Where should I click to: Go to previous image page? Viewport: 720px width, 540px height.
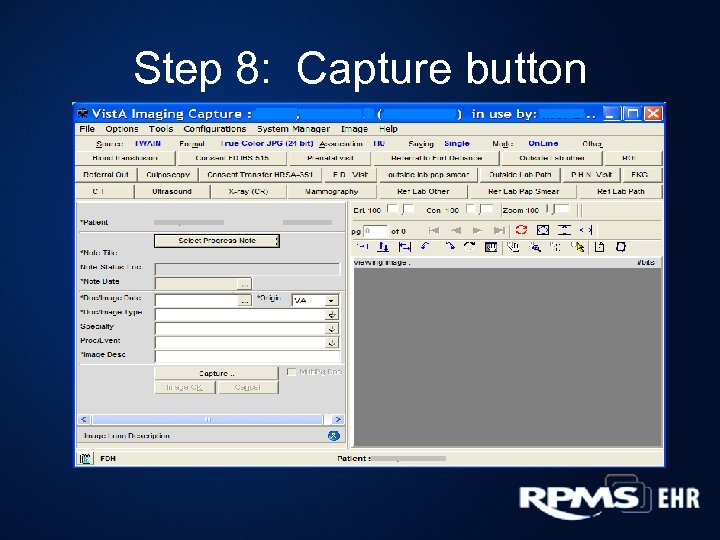pos(456,231)
